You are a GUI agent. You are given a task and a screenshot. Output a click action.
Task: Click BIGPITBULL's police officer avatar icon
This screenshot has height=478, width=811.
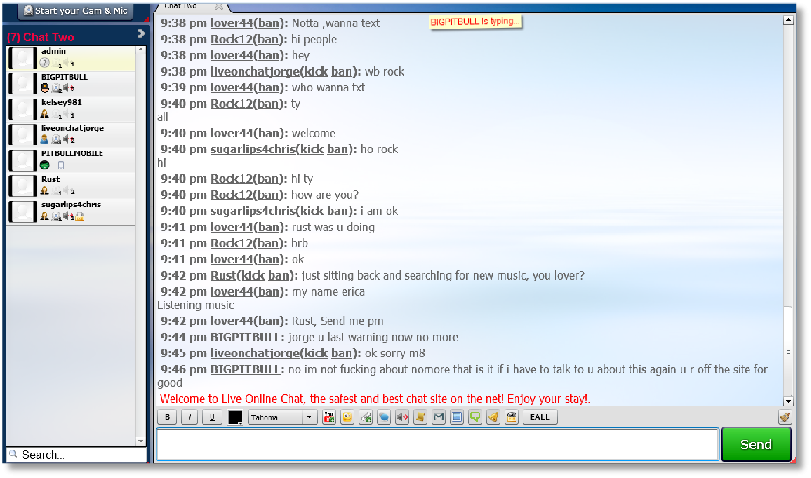point(44,88)
